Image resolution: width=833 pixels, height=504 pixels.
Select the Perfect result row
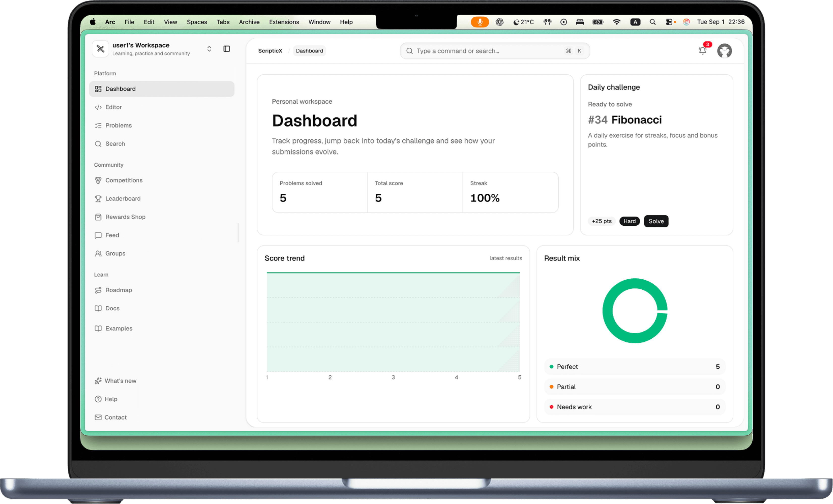click(x=635, y=367)
